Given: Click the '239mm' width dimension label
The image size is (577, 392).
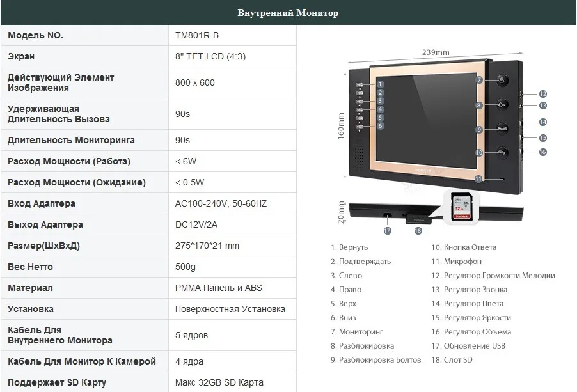Looking at the screenshot, I should click(436, 52).
